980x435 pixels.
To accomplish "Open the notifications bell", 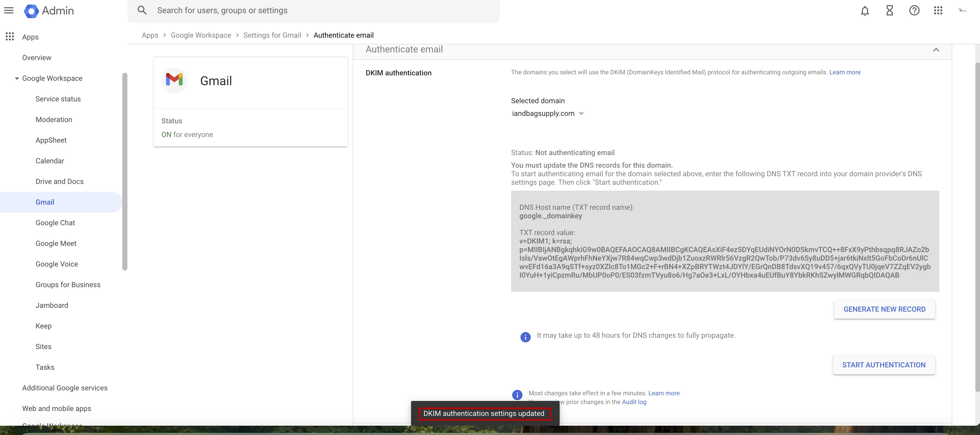I will 865,11.
